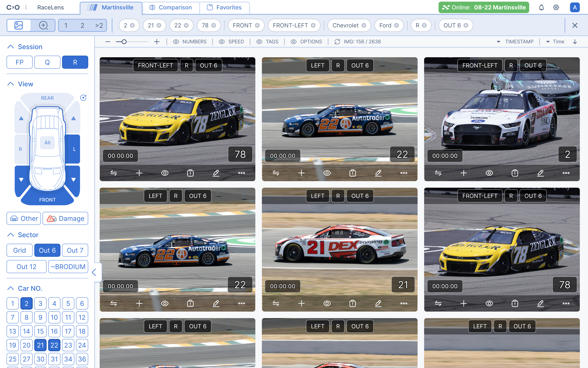Collapse the View section
This screenshot has height=368, width=588.
point(11,84)
